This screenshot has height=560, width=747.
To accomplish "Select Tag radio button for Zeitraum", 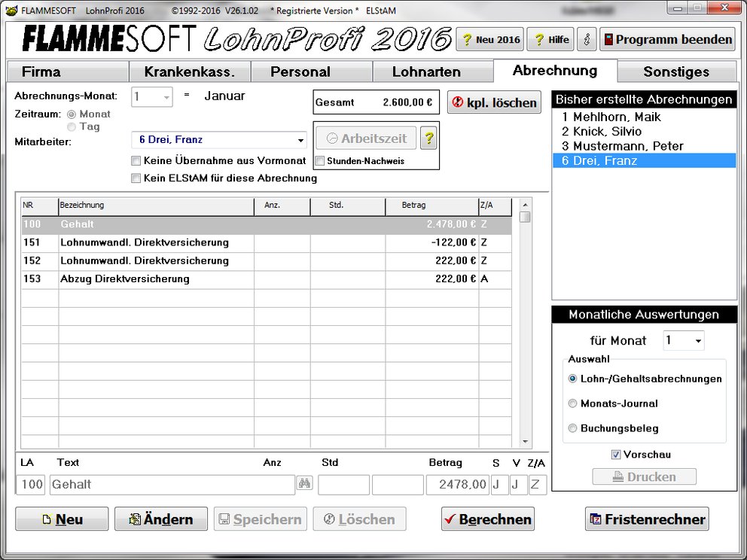I will pyautogui.click(x=72, y=126).
